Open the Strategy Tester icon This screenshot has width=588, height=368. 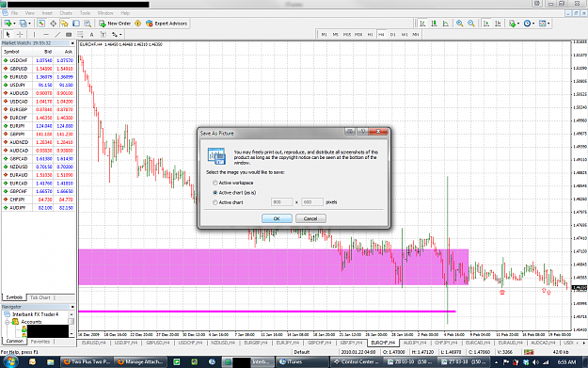point(87,24)
